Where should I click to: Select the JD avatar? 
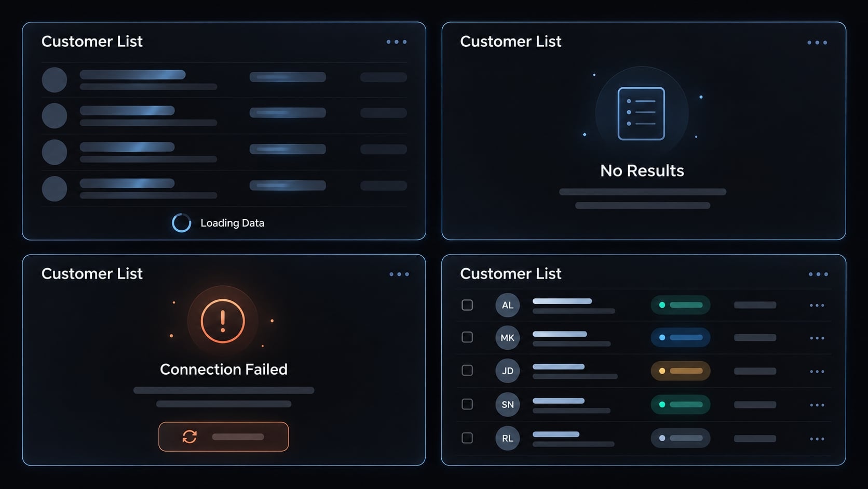(x=508, y=371)
